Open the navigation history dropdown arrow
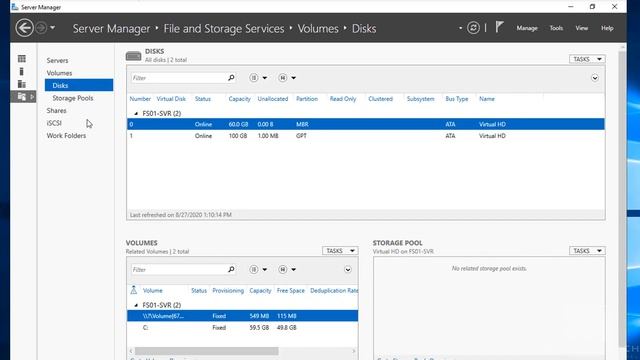The height and width of the screenshot is (360, 640). point(52,28)
